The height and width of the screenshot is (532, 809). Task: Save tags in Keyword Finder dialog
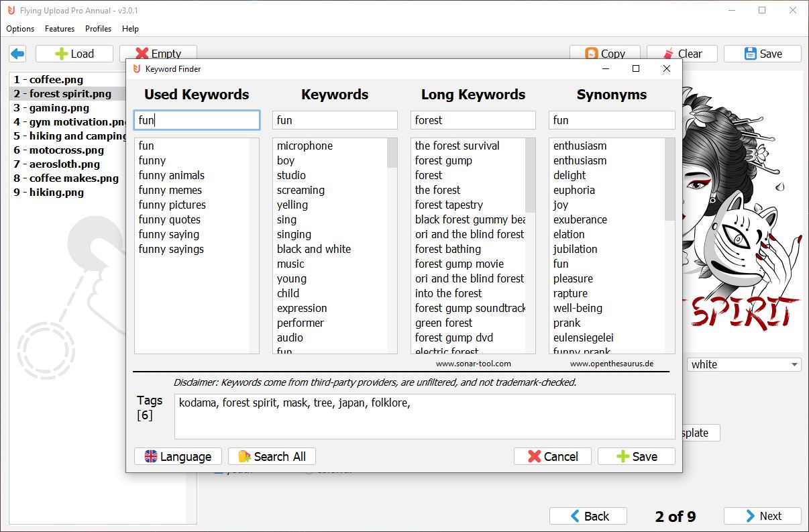coord(637,456)
